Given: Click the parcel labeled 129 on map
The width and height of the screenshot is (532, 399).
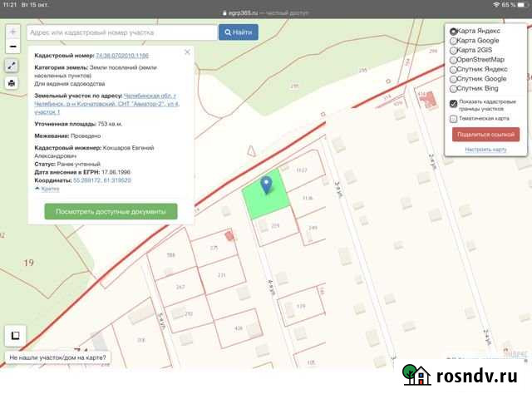Looking at the screenshot, I should pyautogui.click(x=301, y=306).
